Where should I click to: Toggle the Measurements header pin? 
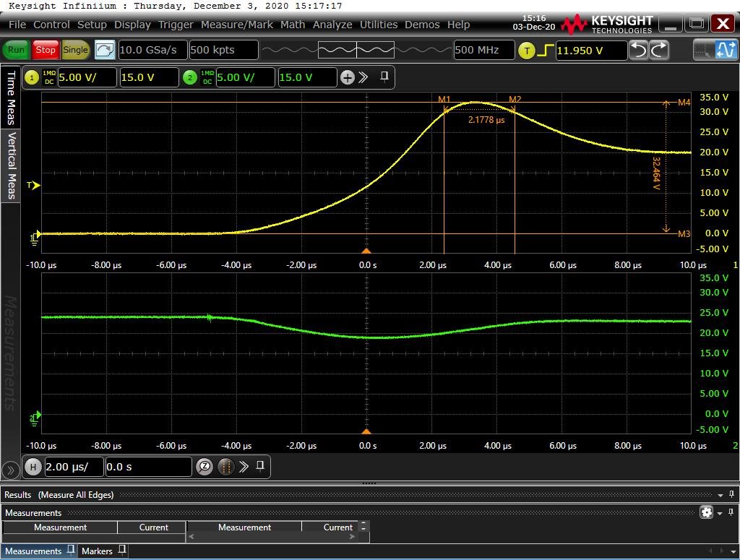[x=731, y=512]
